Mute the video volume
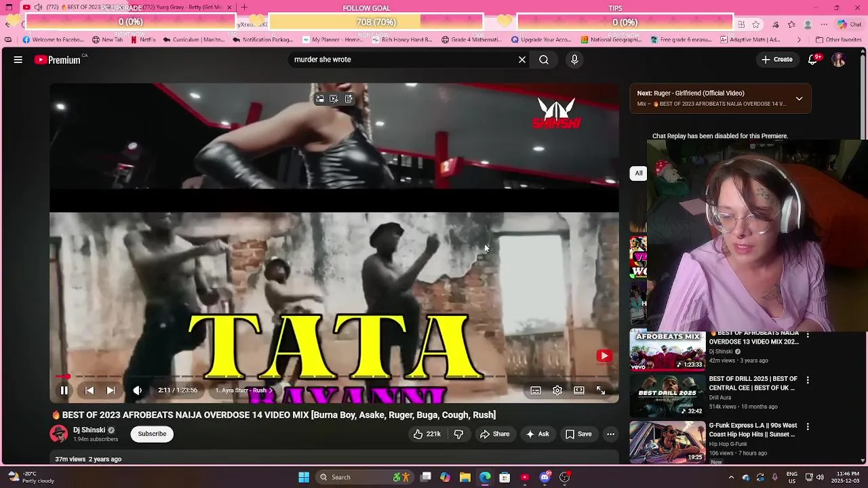 coord(138,390)
